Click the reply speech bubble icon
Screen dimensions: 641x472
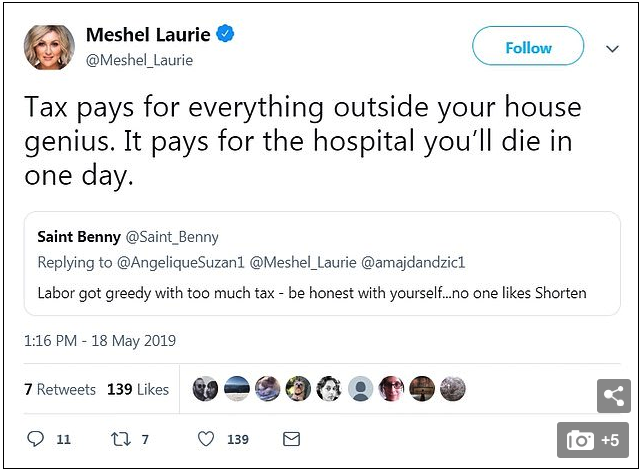click(x=35, y=439)
